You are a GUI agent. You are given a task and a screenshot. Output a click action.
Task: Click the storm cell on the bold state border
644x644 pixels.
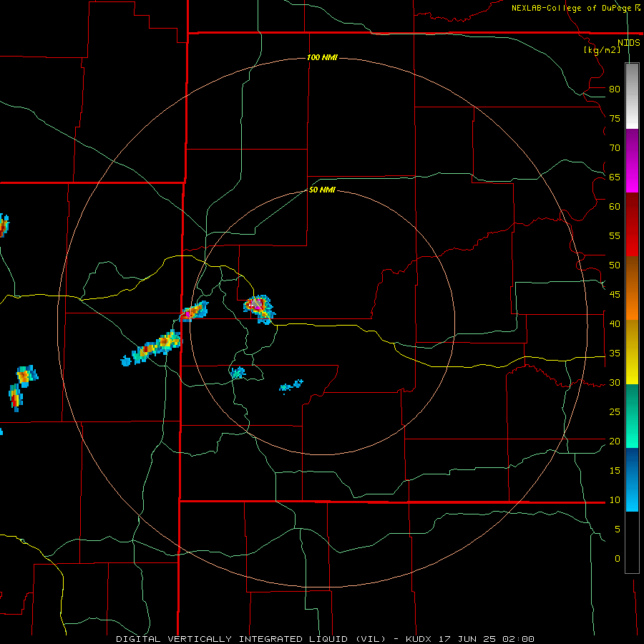tap(194, 311)
